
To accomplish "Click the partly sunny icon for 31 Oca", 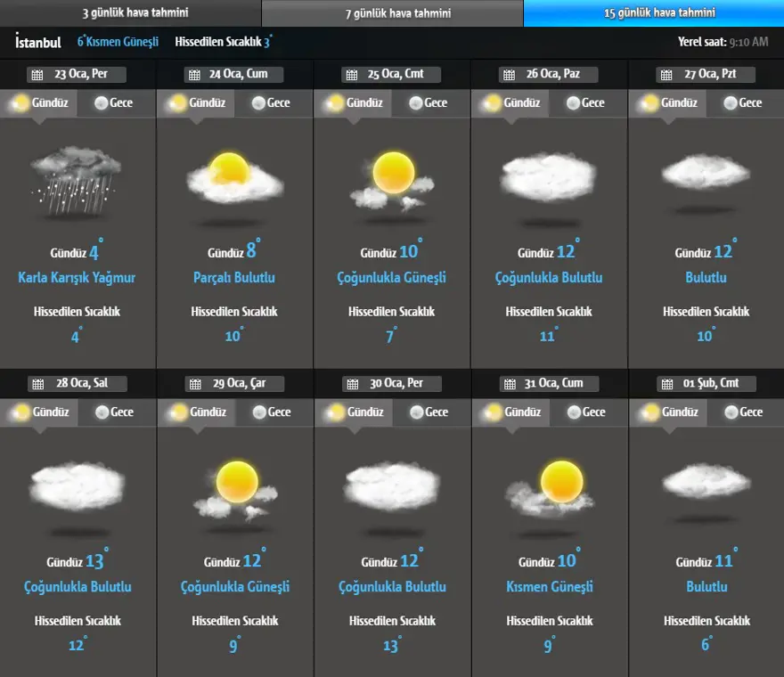I will coord(550,488).
